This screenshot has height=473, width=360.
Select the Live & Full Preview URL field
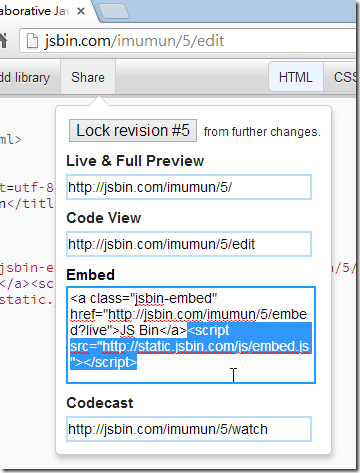tap(189, 187)
